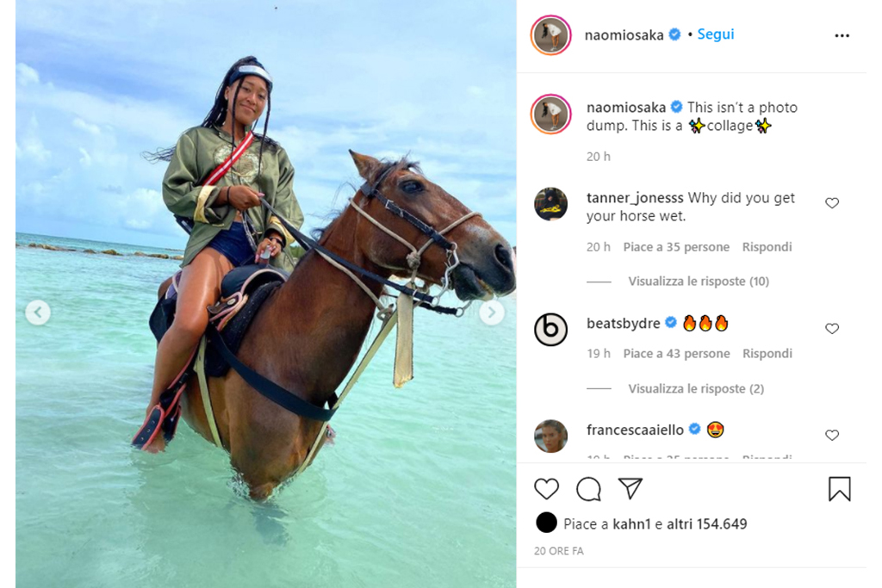Go to the next photo in carousel
Viewport: 882px width, 588px height.
(492, 313)
